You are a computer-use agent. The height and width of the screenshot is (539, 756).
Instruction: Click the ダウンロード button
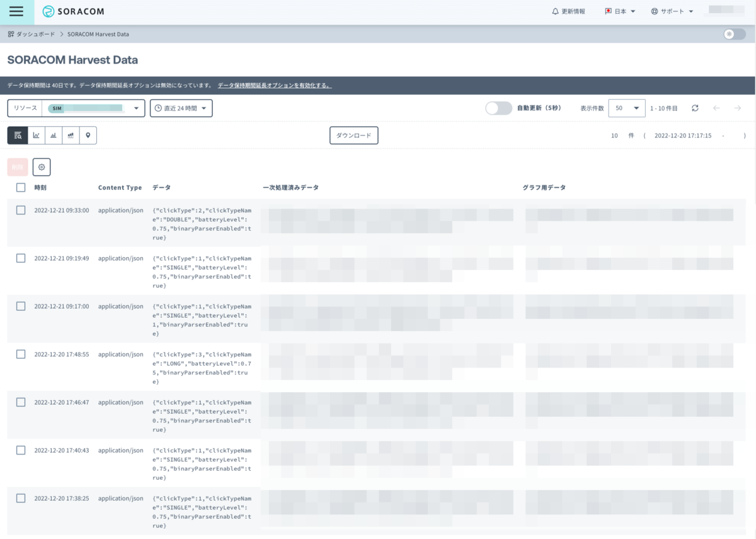(354, 136)
